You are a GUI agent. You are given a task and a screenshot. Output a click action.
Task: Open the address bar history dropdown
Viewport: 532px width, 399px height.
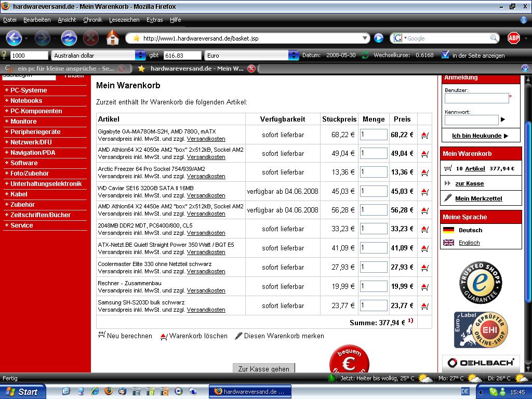(x=365, y=38)
